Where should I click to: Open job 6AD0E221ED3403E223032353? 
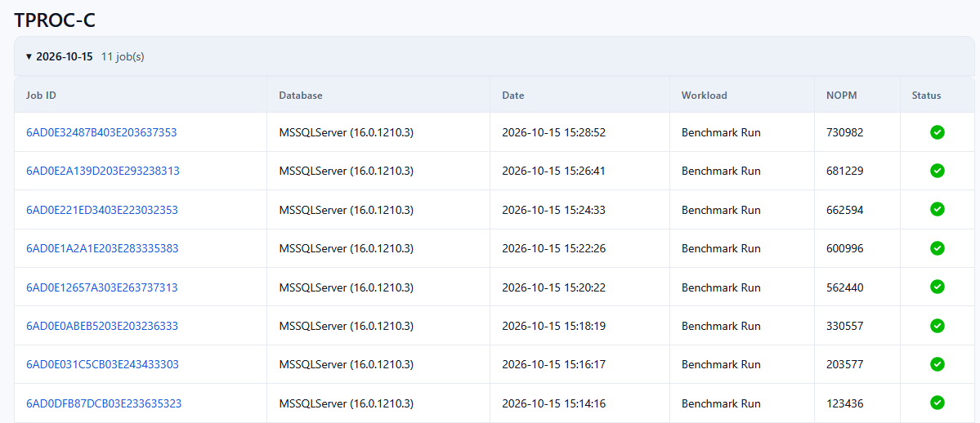tap(102, 210)
